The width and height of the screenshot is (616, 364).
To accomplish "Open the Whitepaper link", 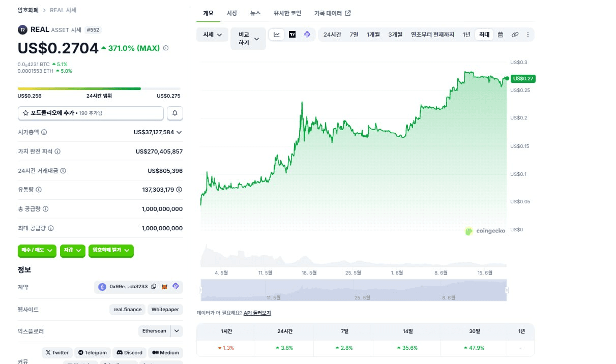I will 165,310.
